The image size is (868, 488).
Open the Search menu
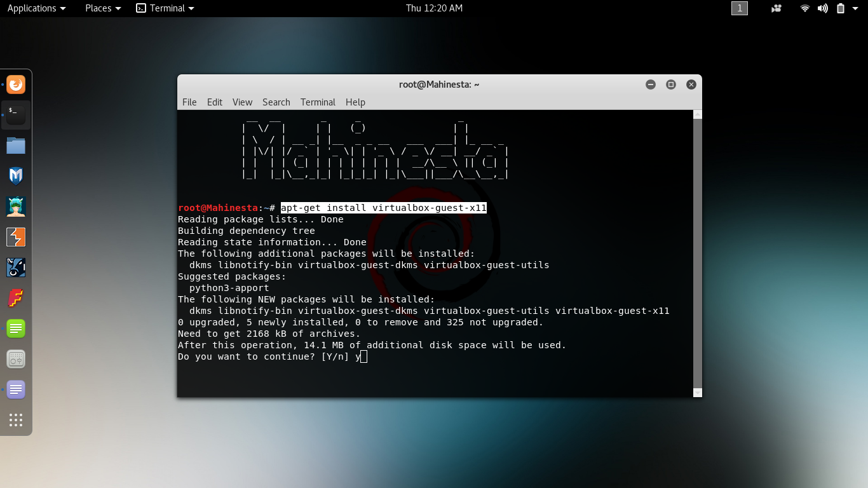click(276, 102)
